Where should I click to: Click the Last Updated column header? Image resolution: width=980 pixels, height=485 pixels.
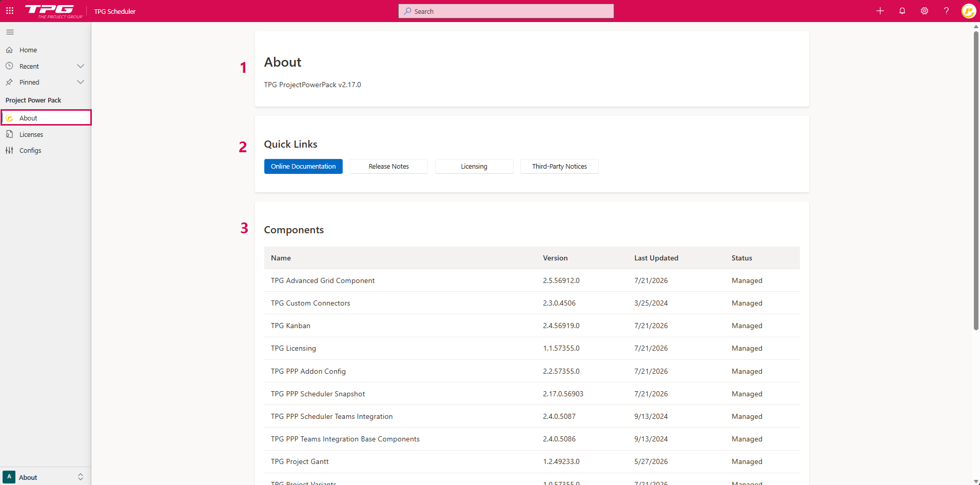656,258
